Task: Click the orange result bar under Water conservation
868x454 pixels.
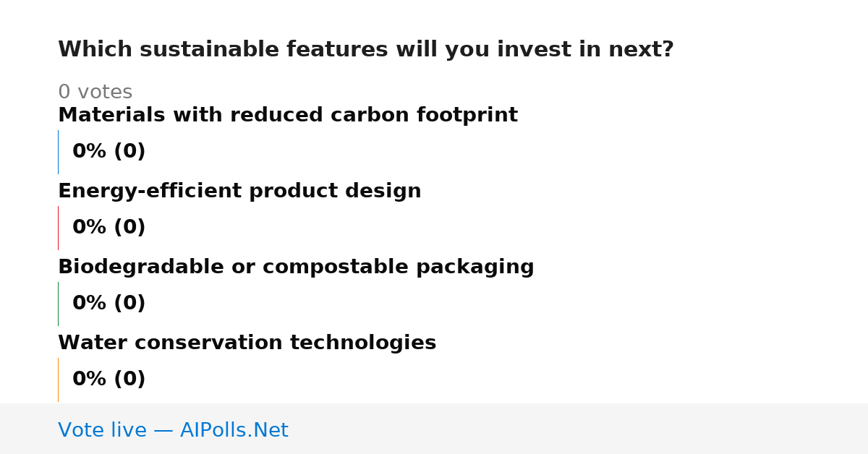Action: (x=58, y=380)
